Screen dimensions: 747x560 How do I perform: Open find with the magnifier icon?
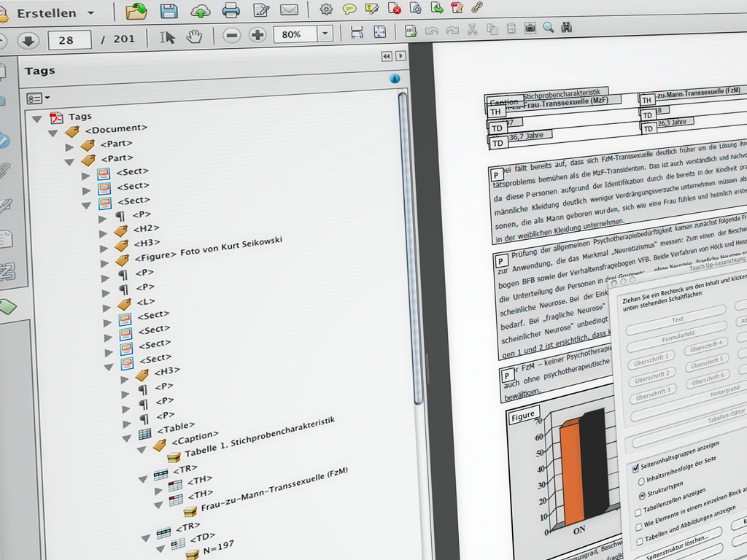pos(549,28)
